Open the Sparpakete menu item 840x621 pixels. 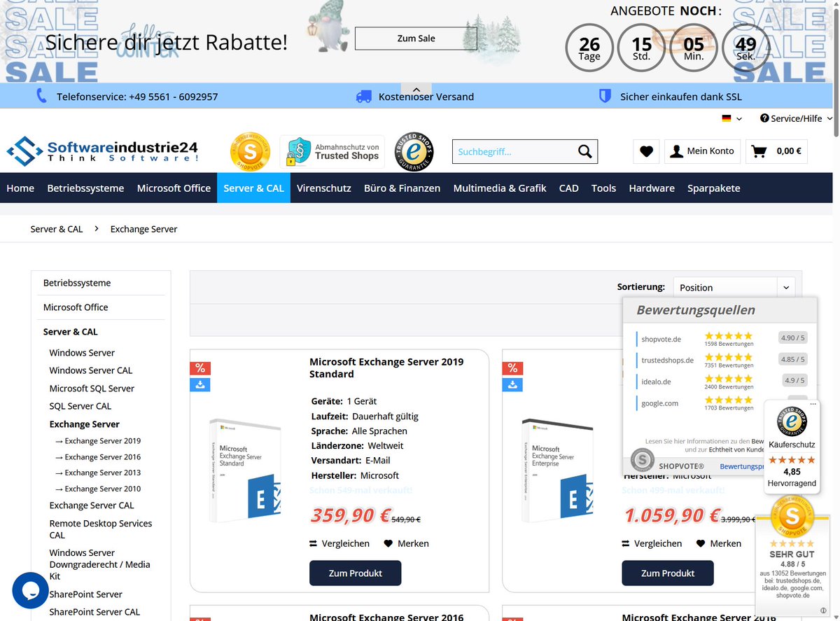(x=713, y=188)
